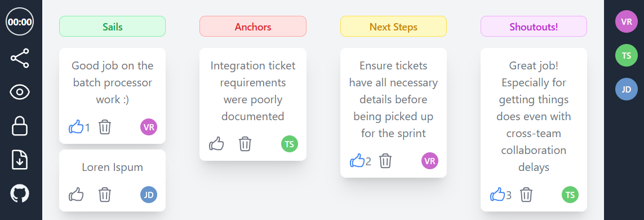The image size is (644, 220).
Task: Click JD participant avatar in right panel
Action: (x=627, y=89)
